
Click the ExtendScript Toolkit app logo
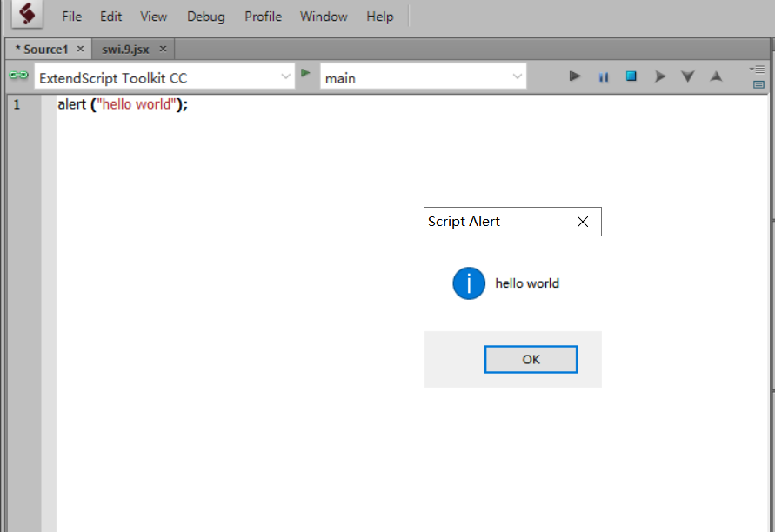(27, 13)
